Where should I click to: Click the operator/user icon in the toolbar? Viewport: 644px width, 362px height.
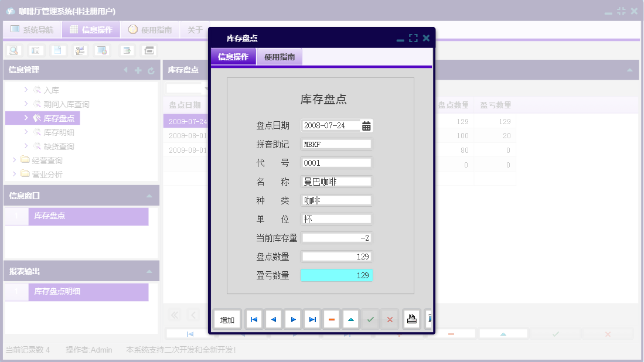[79, 50]
